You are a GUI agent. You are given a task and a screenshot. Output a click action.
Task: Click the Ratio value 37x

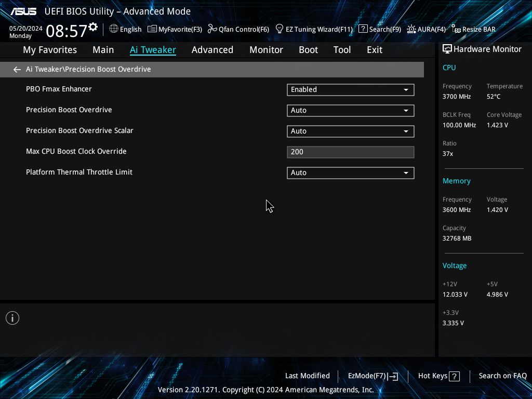(x=447, y=154)
